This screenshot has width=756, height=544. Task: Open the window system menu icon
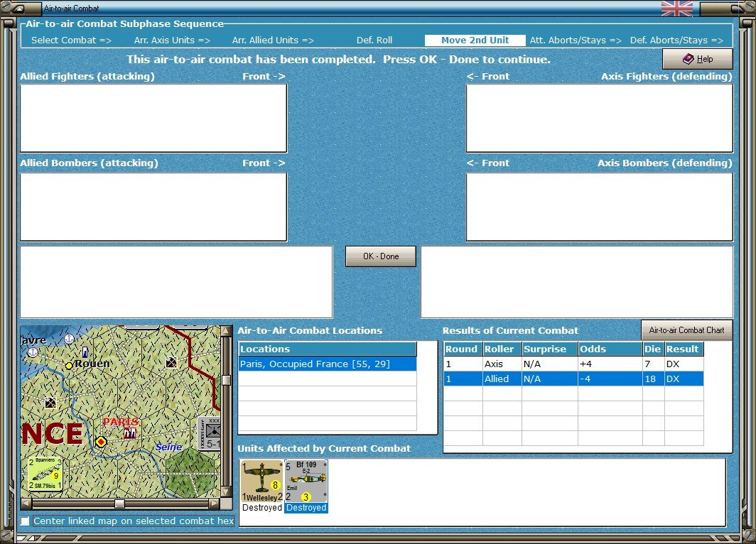pyautogui.click(x=18, y=9)
